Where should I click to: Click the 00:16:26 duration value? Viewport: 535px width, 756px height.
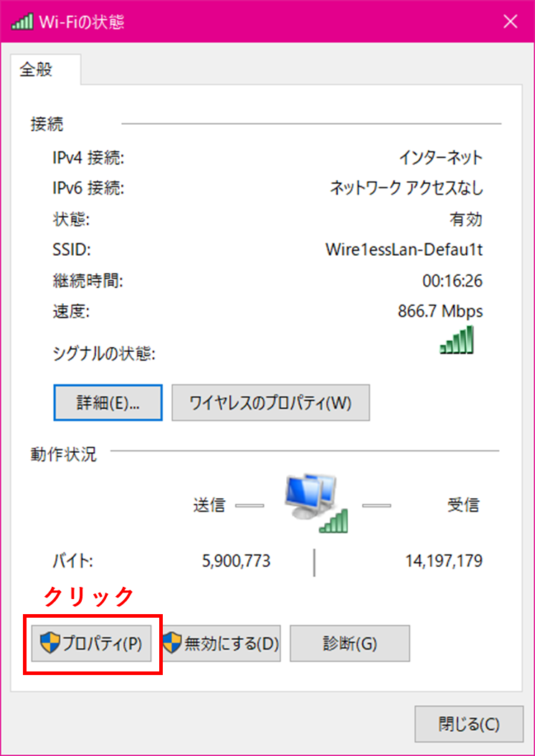[x=452, y=281]
